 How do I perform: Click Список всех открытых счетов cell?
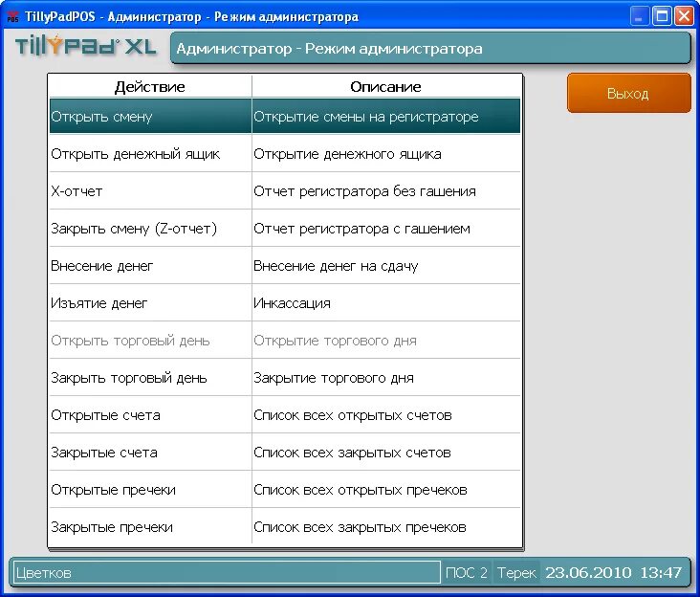click(386, 415)
